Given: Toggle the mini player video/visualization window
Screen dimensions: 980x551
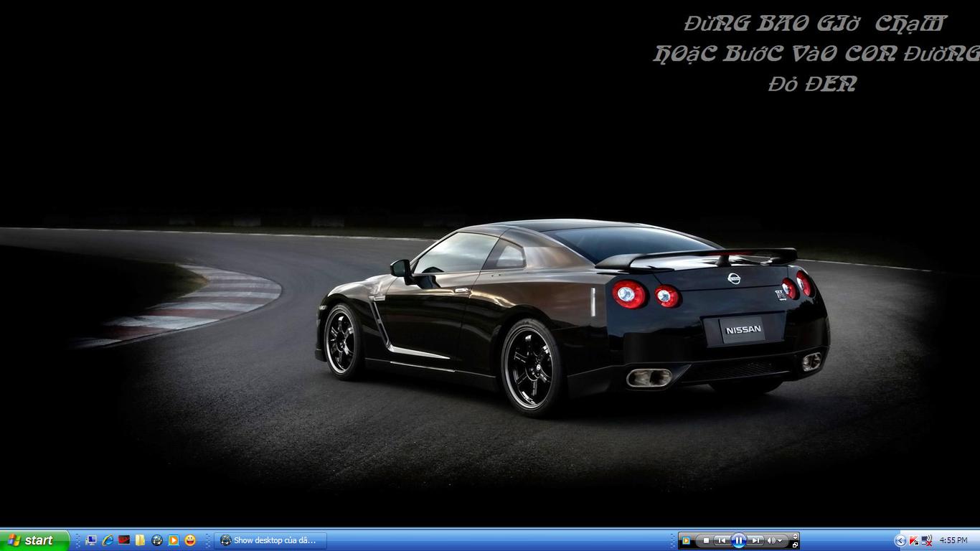Looking at the screenshot, I should (795, 536).
